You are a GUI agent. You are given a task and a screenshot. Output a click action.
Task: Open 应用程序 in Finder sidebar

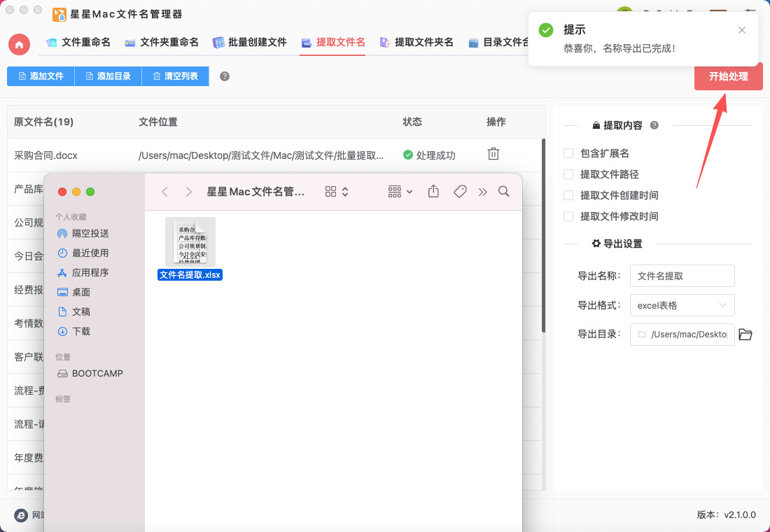[83, 272]
